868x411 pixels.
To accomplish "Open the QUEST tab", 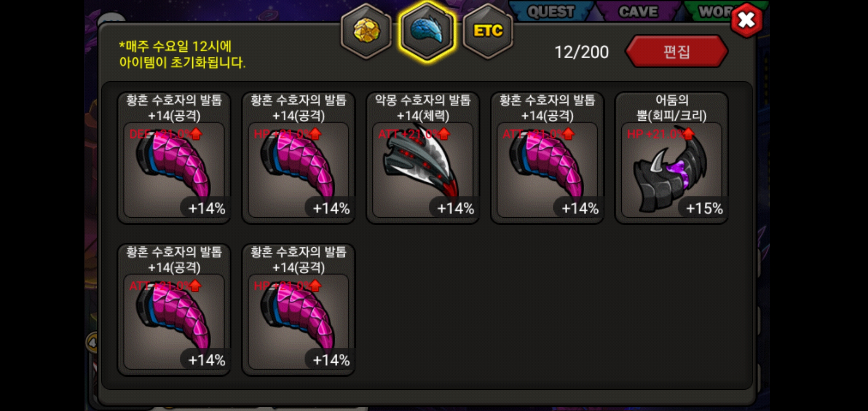I will coord(551,11).
